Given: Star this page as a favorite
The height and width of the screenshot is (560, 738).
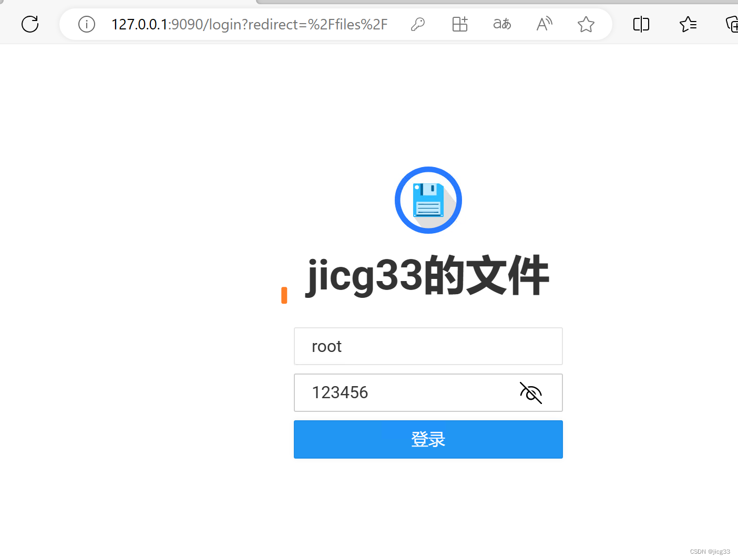Looking at the screenshot, I should [586, 24].
